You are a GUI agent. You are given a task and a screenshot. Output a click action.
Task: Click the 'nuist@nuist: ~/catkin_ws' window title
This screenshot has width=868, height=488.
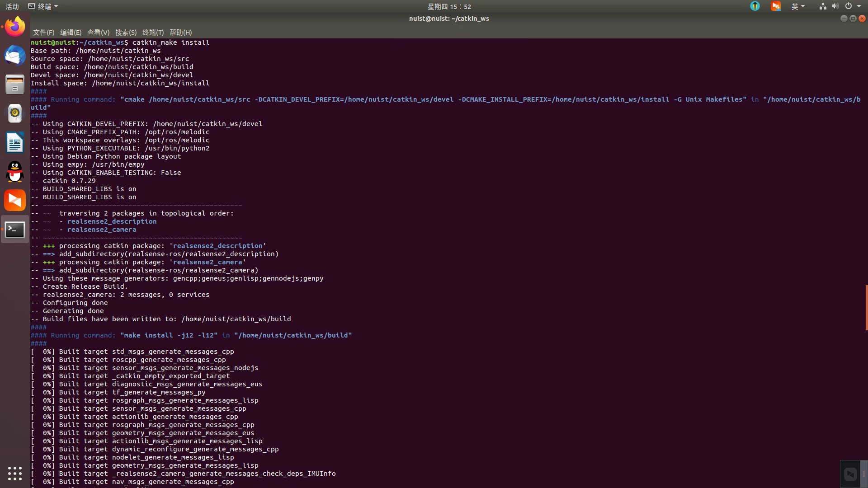tap(449, 19)
